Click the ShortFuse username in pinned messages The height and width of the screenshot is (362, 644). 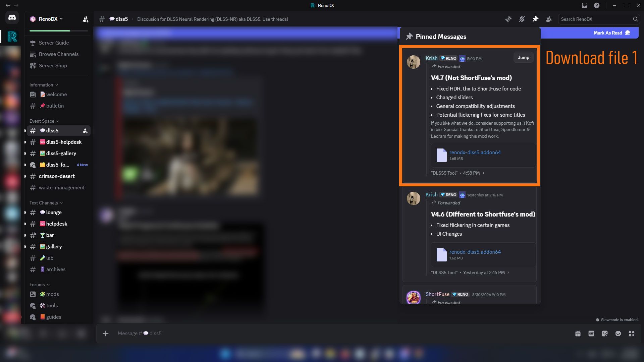(x=437, y=294)
